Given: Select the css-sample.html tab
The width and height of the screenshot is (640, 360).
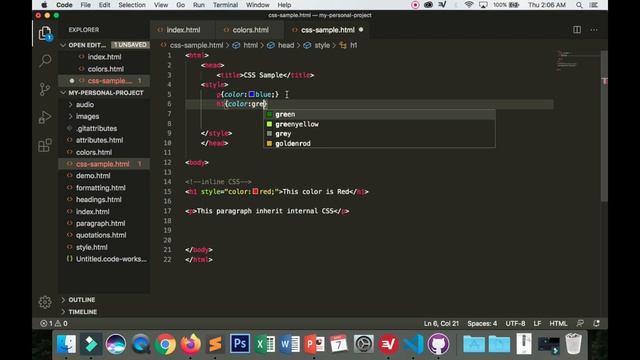Looking at the screenshot, I should [x=327, y=30].
